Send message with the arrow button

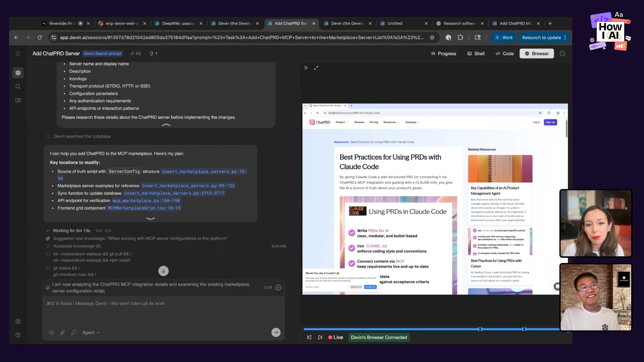(x=276, y=332)
